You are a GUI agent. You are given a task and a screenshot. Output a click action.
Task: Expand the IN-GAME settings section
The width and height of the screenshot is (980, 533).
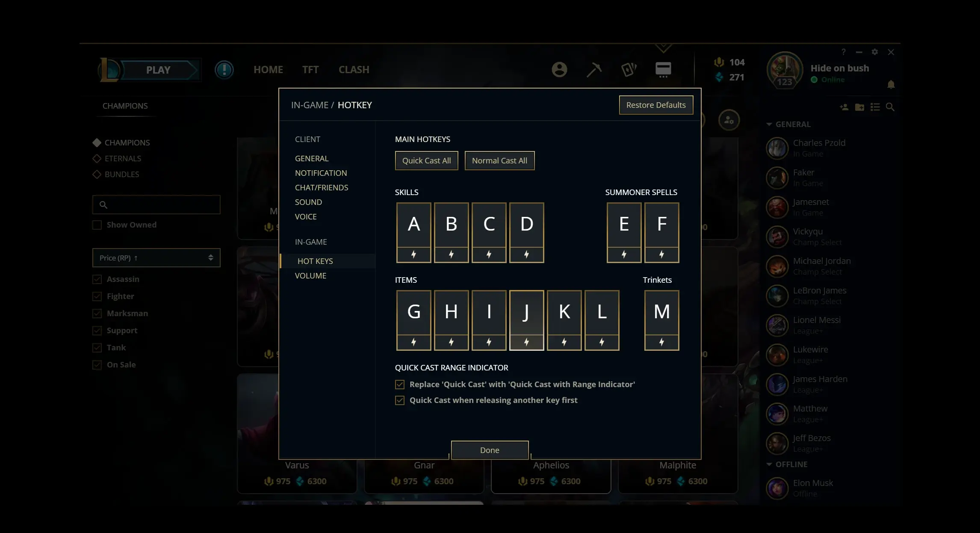coord(310,242)
